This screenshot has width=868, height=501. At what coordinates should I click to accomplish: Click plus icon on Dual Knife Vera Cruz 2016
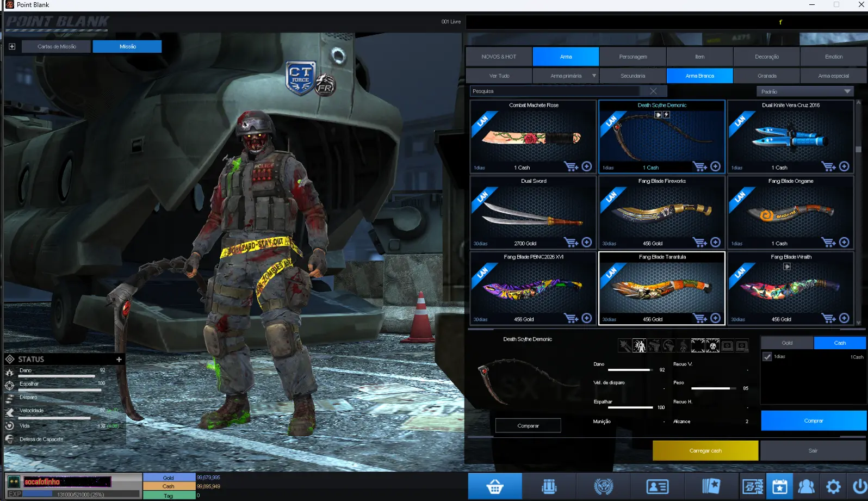click(844, 166)
